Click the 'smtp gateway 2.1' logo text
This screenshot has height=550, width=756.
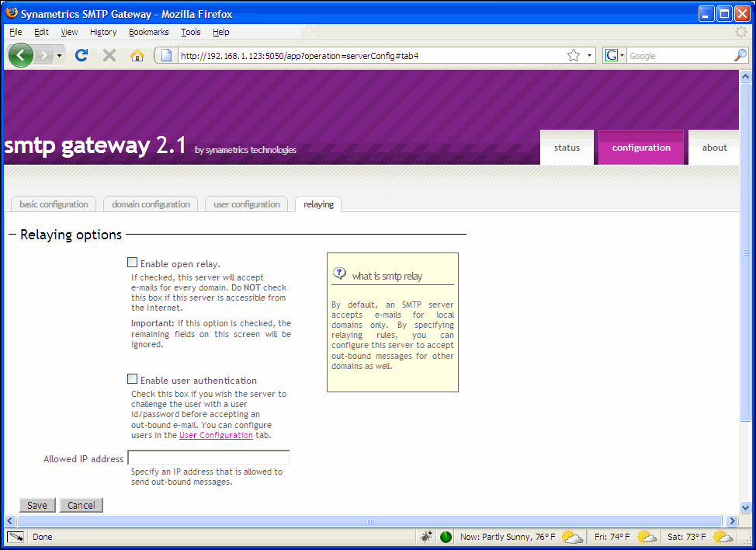click(95, 145)
